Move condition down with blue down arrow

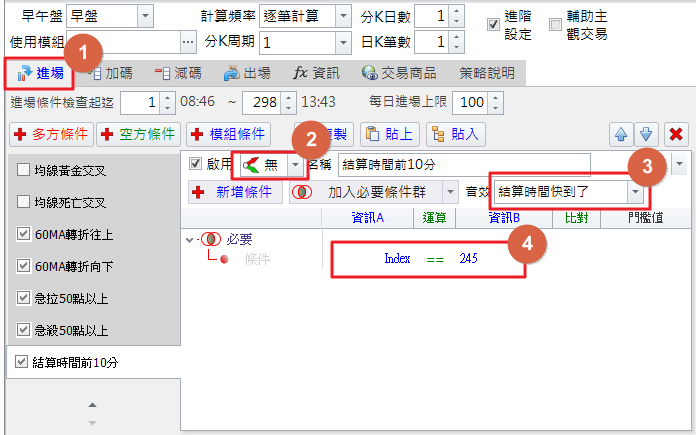(x=646, y=134)
